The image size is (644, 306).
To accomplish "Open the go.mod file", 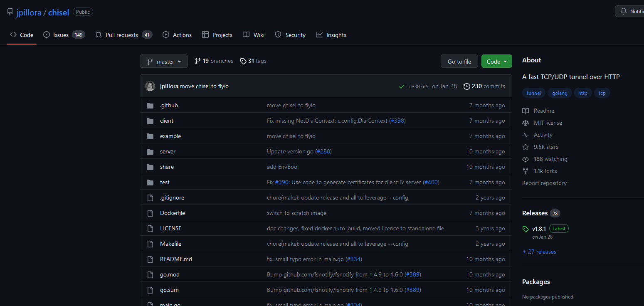I will pyautogui.click(x=170, y=275).
